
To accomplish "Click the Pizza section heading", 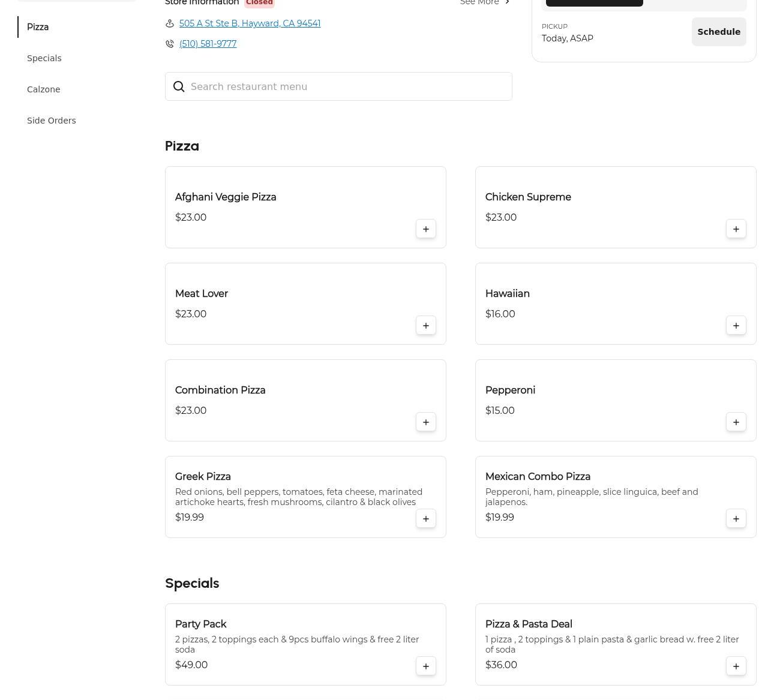I will (x=182, y=146).
